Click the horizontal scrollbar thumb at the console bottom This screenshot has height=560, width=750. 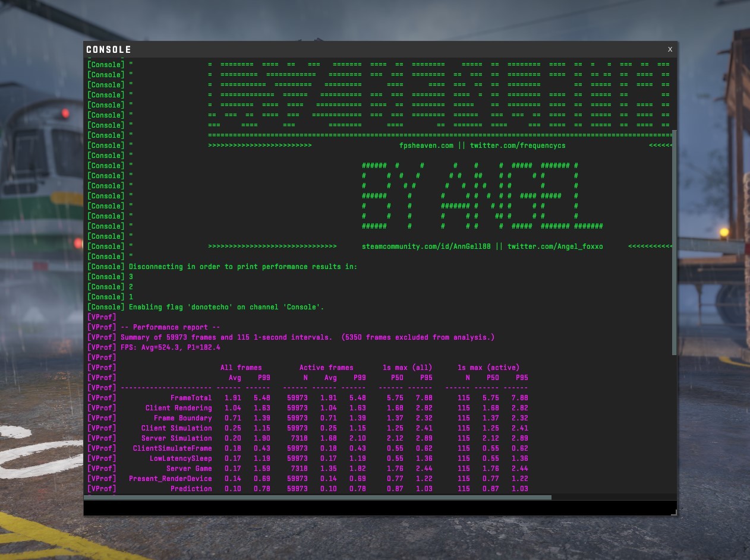tap(318, 498)
